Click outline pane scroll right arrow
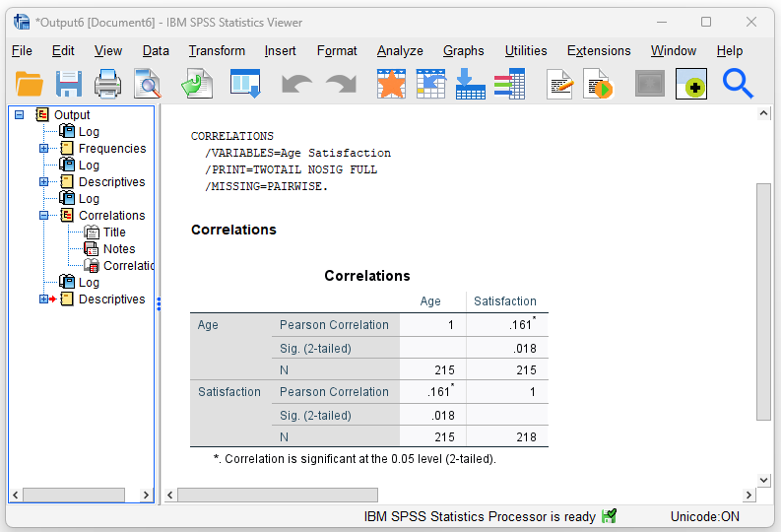The height and width of the screenshot is (532, 781). pos(146,496)
